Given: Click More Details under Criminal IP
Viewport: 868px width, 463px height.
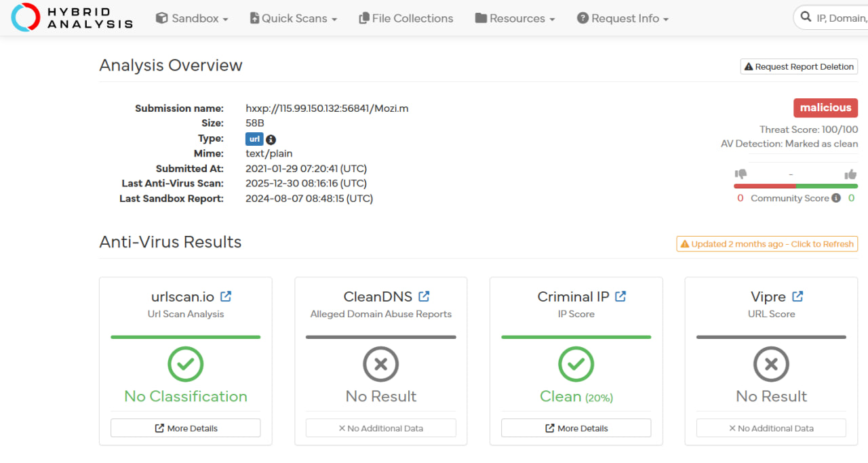Looking at the screenshot, I should (x=576, y=428).
